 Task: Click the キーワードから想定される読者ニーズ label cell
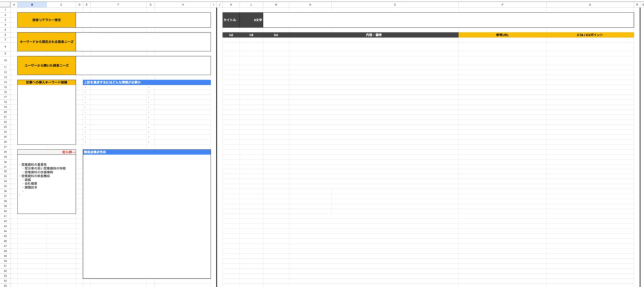pos(47,42)
